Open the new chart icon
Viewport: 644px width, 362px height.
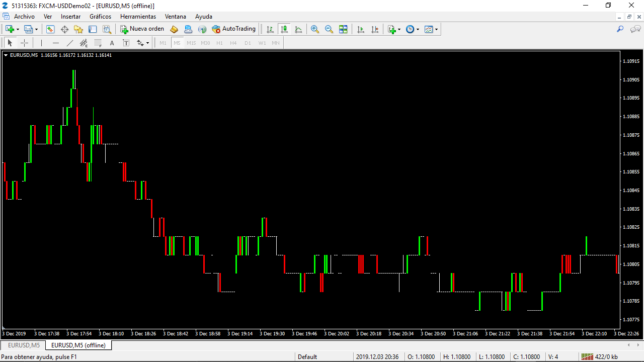pos(9,29)
